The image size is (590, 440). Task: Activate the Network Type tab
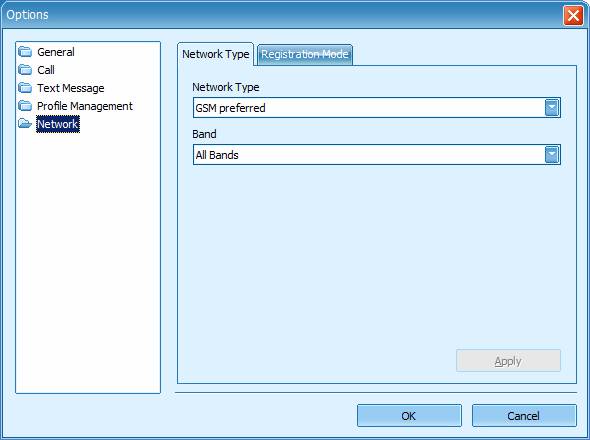[216, 54]
